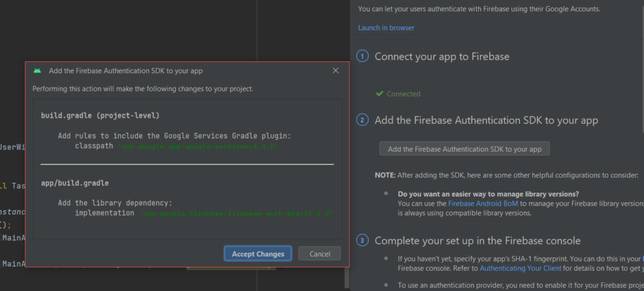Click the Accept Changes button

pos(258,254)
